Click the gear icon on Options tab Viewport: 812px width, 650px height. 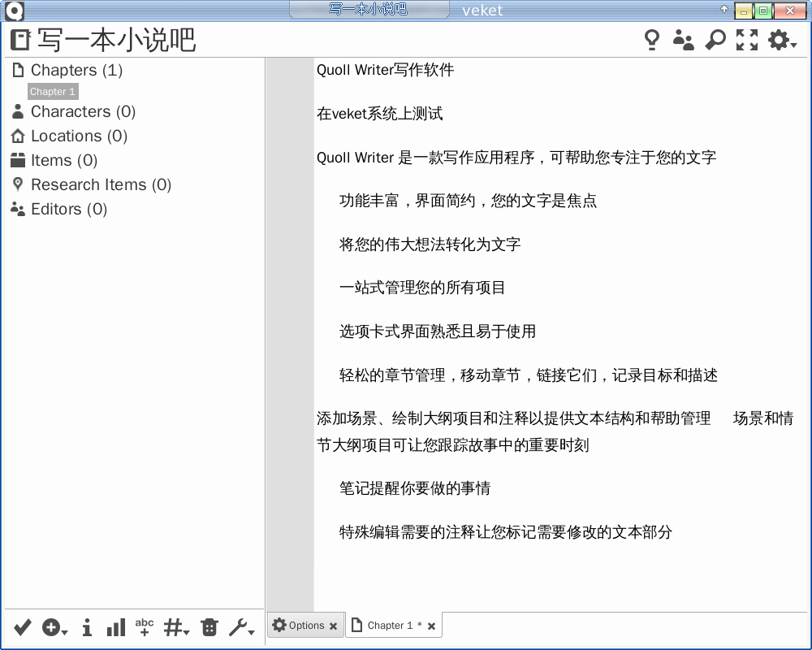(x=279, y=625)
